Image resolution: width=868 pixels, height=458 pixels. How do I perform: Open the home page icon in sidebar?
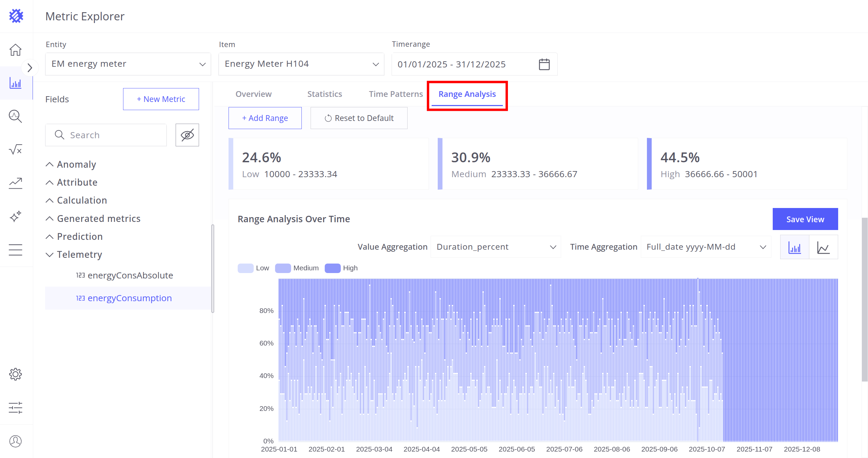(x=15, y=50)
